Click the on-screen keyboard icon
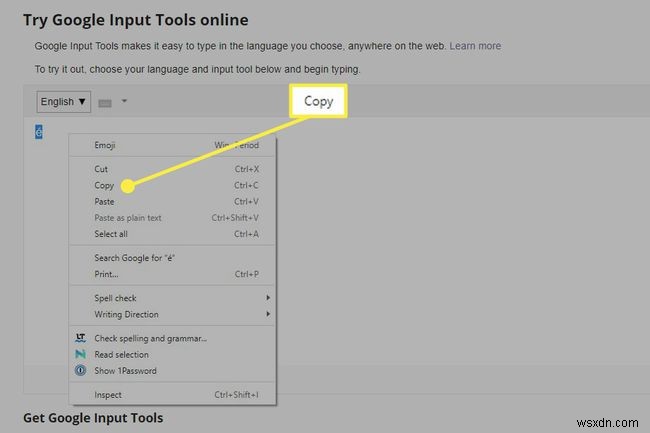Image resolution: width=650 pixels, height=433 pixels. (105, 103)
